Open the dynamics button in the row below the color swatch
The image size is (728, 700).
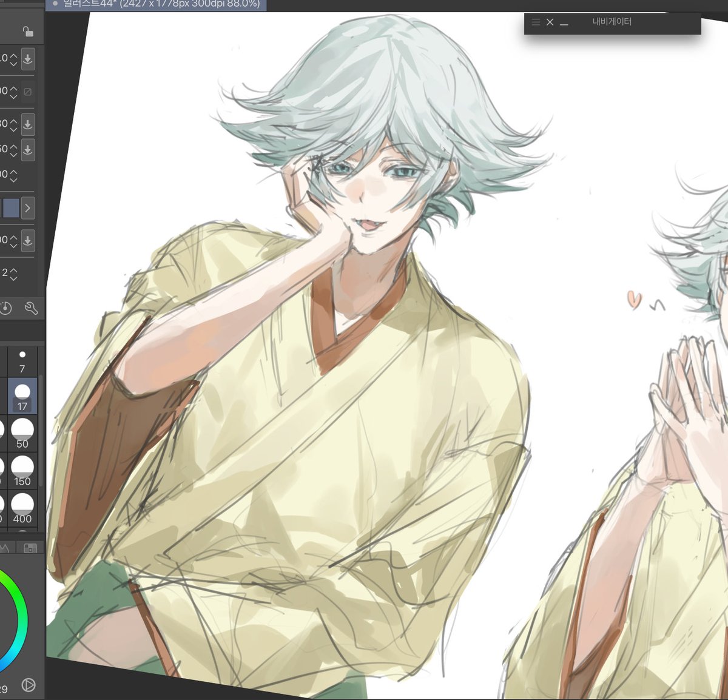(x=28, y=240)
